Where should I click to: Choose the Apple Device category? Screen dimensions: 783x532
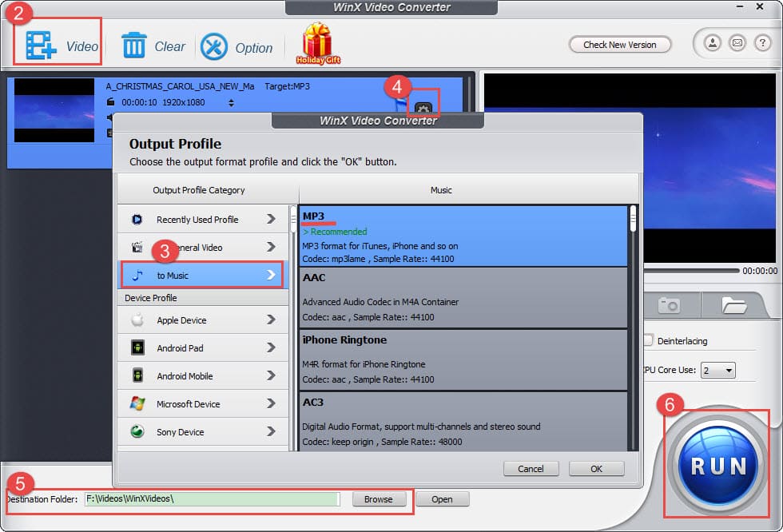tap(203, 320)
